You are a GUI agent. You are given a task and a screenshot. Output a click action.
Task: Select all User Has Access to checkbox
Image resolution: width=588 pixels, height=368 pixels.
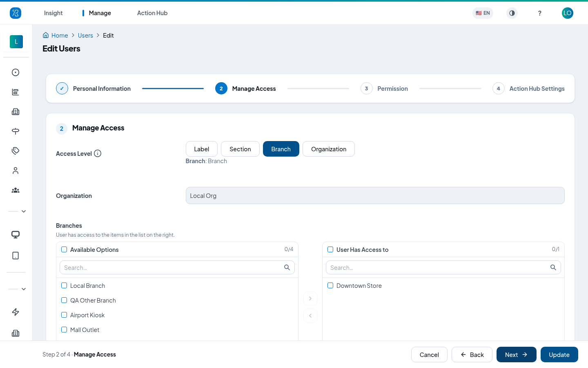pyautogui.click(x=330, y=249)
